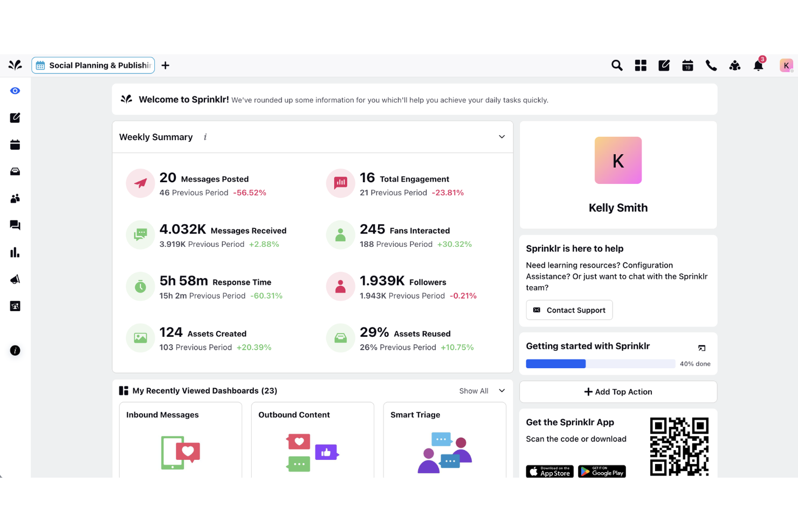
Task: Click the 40% done progress bar
Action: (601, 364)
